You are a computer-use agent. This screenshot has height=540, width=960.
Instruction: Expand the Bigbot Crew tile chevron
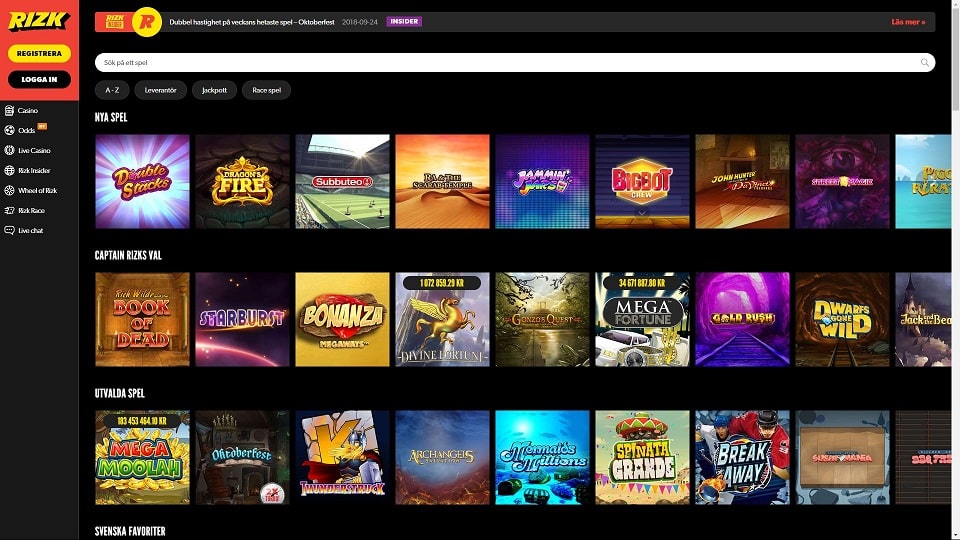coord(642,212)
